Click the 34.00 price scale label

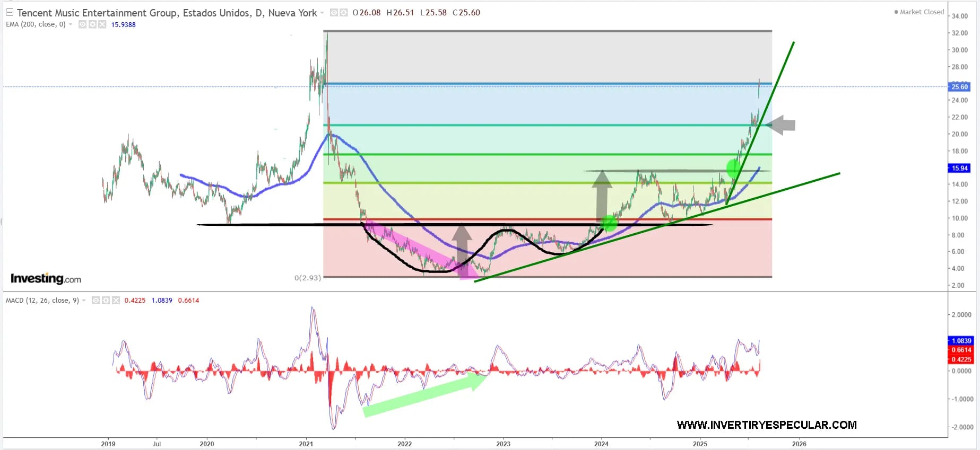click(960, 16)
